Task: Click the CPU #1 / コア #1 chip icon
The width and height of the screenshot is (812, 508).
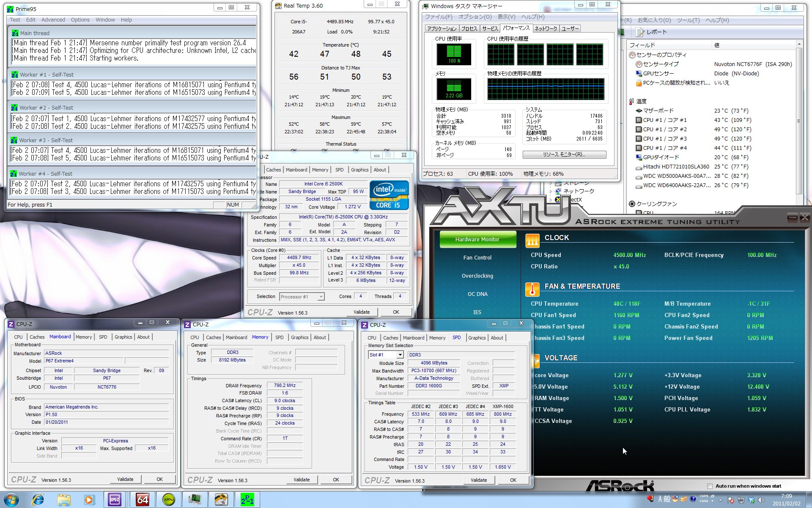Action: point(639,120)
